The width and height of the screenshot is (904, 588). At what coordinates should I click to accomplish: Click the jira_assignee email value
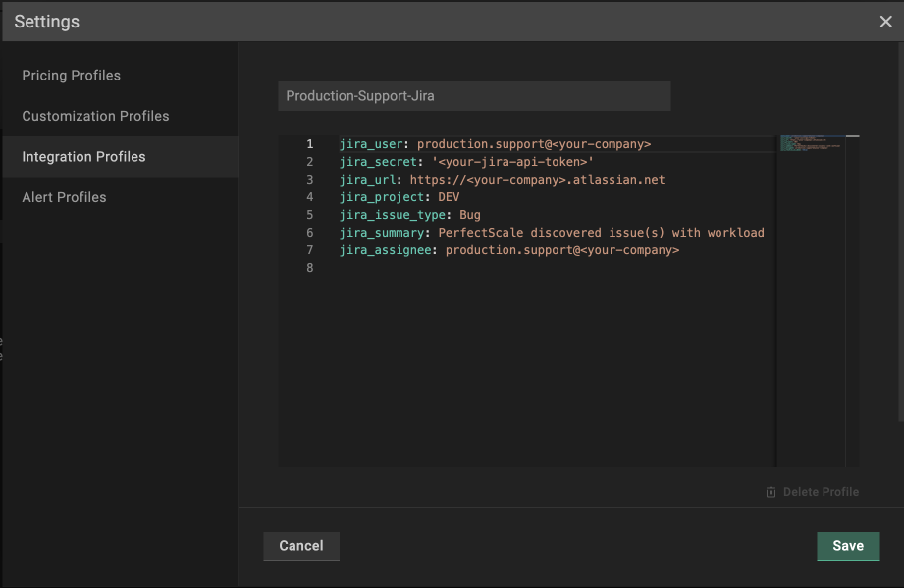pyautogui.click(x=561, y=250)
